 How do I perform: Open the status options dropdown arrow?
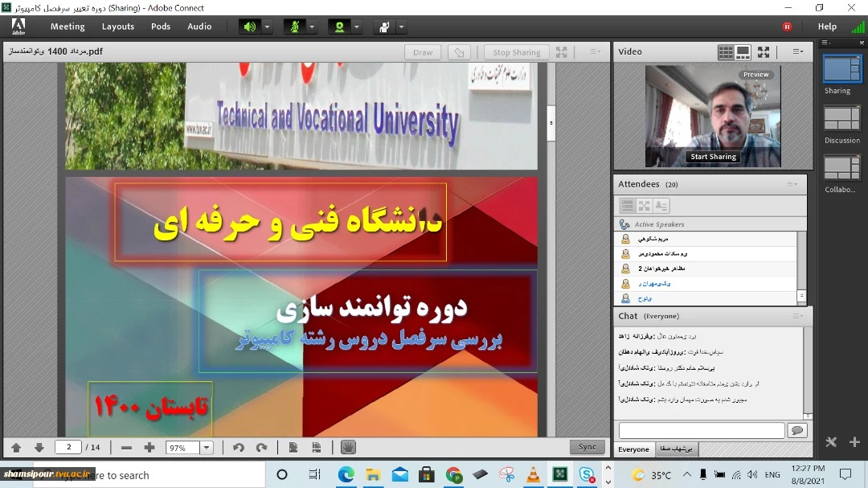pos(401,27)
